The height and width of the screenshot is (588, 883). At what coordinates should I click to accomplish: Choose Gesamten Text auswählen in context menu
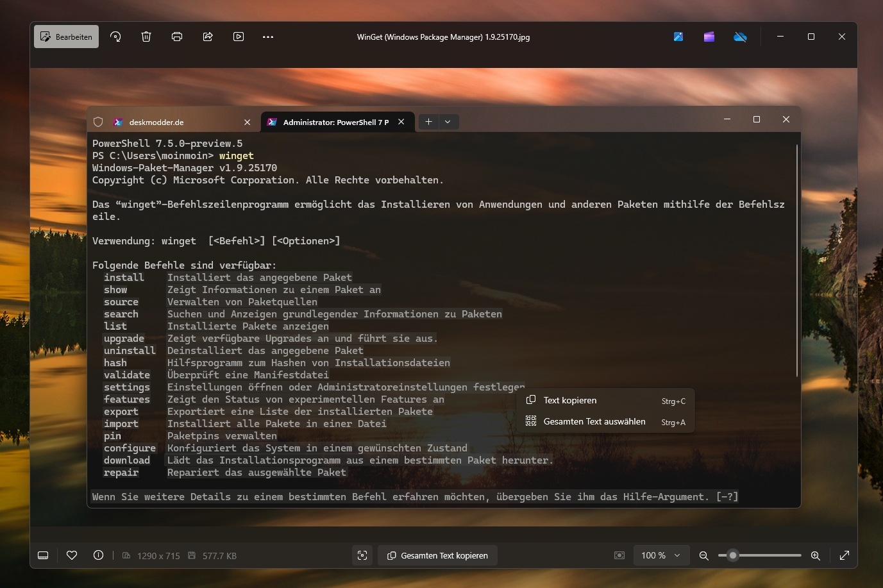pos(605,421)
